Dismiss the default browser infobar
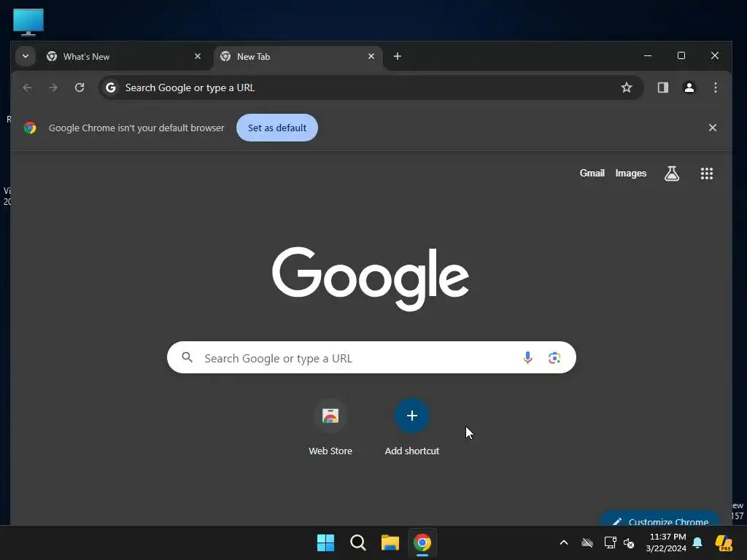747x560 pixels. coord(712,128)
